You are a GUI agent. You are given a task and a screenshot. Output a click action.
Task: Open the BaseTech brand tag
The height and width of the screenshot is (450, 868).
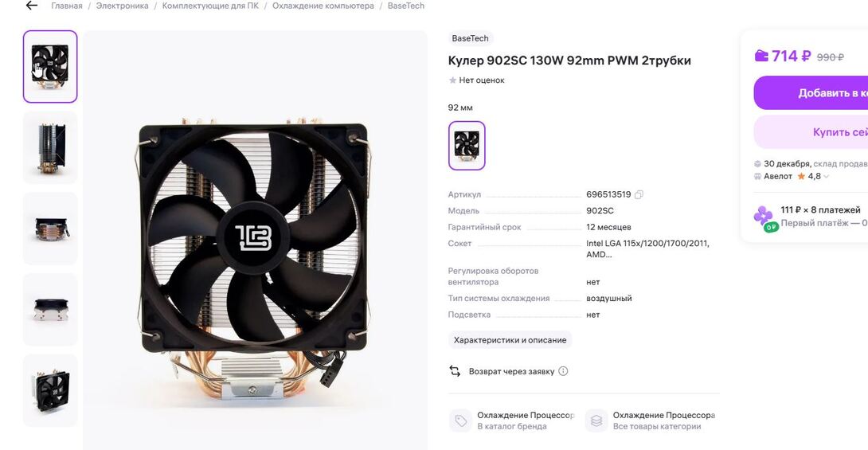coord(470,38)
